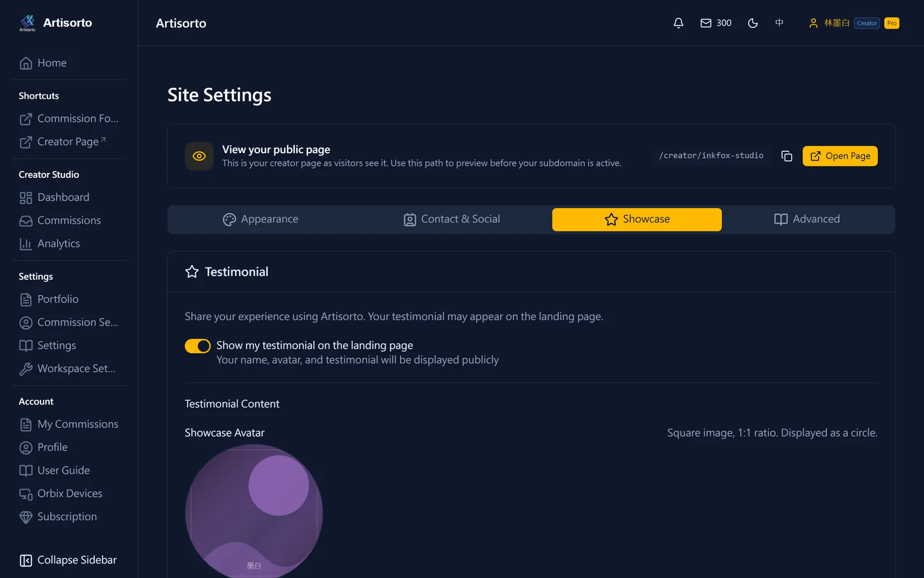This screenshot has width=924, height=578.
Task: Click the Collapse Sidebar panel icon
Action: 26,561
